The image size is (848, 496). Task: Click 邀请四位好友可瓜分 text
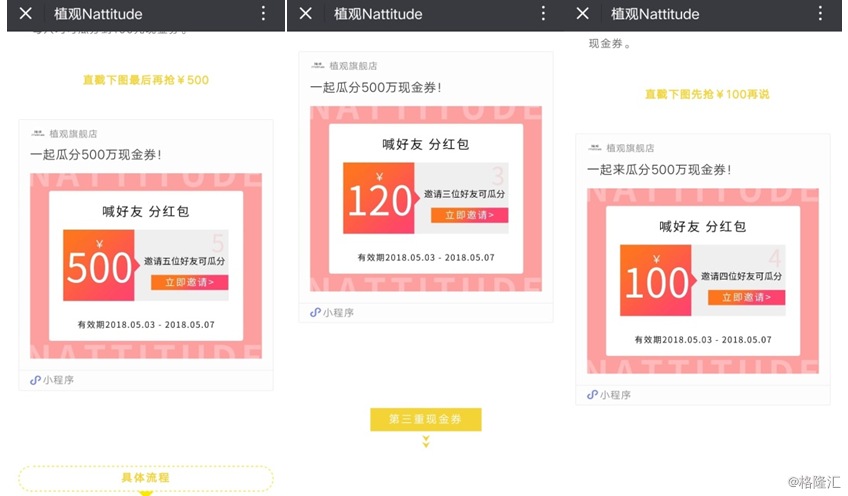tap(741, 276)
